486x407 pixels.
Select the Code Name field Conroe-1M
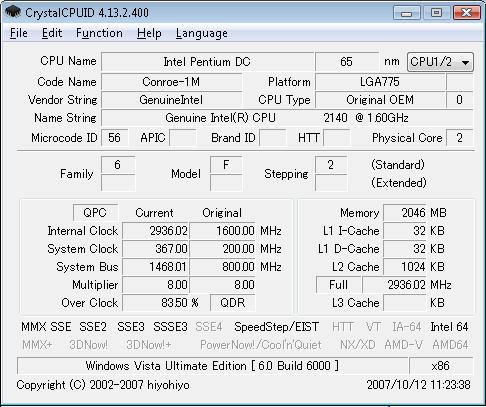click(171, 82)
